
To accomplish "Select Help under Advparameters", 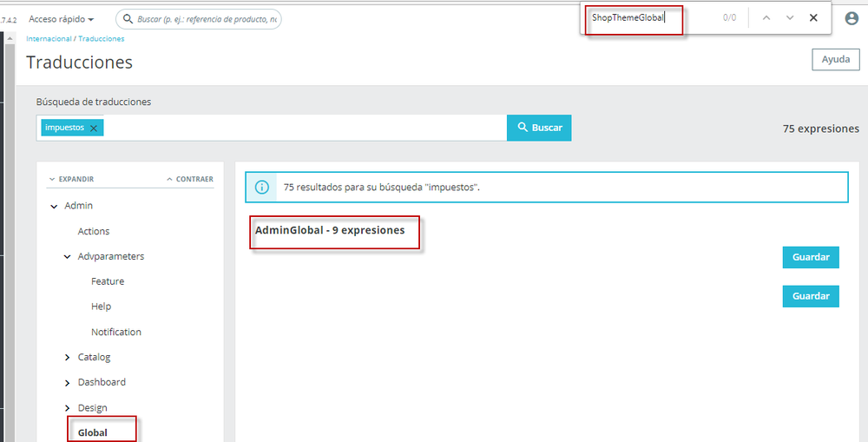I will pos(101,307).
